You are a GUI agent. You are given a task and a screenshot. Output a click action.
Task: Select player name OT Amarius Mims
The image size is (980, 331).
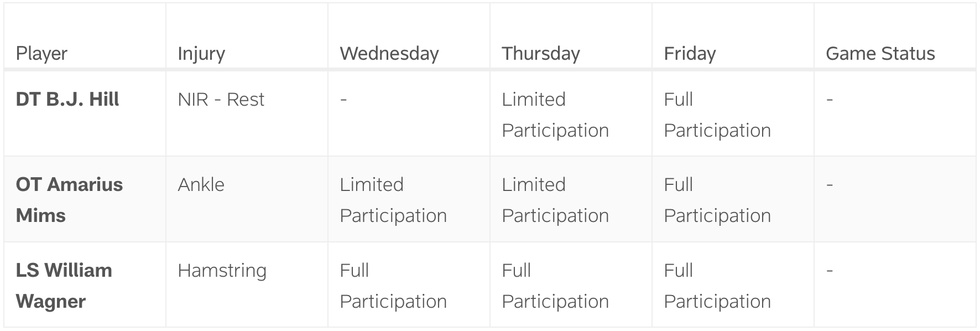[69, 199]
